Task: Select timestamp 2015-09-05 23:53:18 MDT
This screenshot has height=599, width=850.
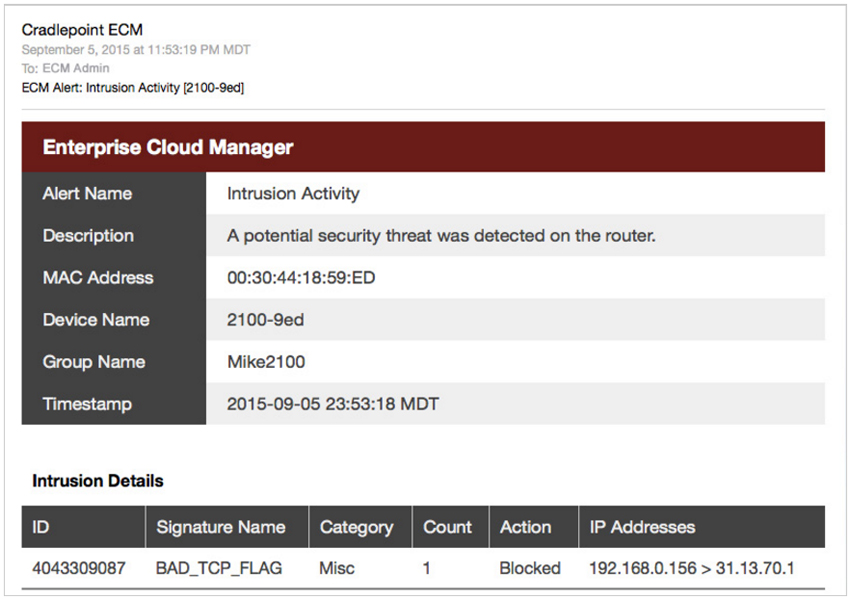Action: 333,404
